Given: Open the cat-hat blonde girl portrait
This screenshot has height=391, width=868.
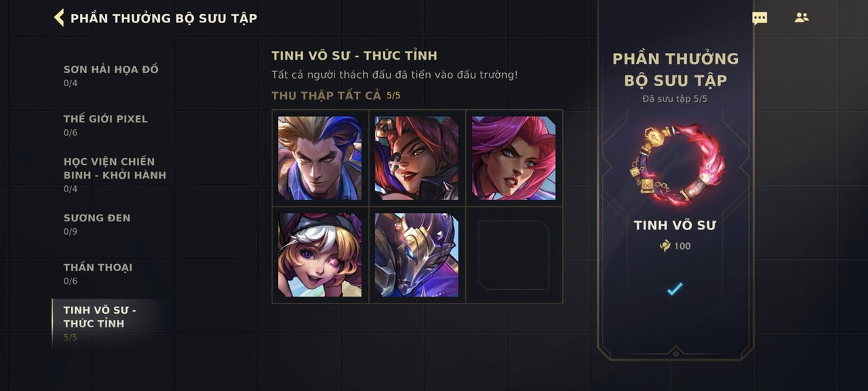Looking at the screenshot, I should click(320, 255).
